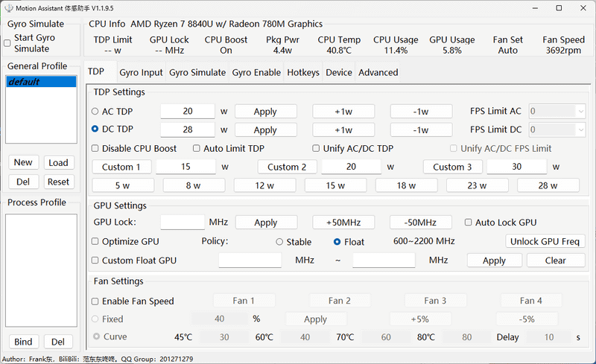Increase GPU lock by +50MHz

(x=343, y=223)
